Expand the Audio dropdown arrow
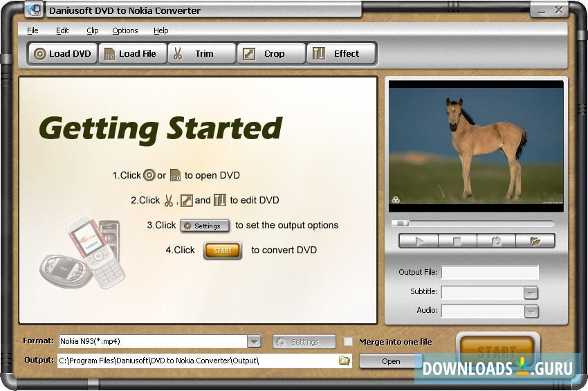588x391 pixels. [531, 311]
